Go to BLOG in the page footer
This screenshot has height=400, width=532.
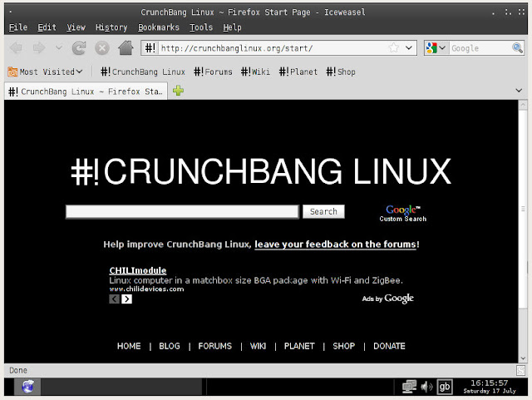(x=170, y=346)
